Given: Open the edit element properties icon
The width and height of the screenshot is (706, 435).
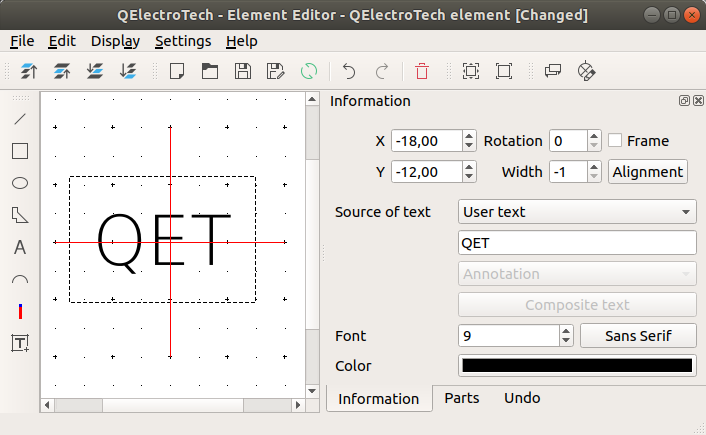Looking at the screenshot, I should pyautogui.click(x=586, y=71).
